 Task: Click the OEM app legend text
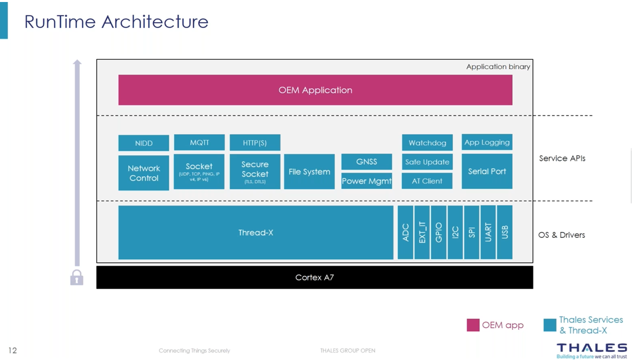click(503, 325)
